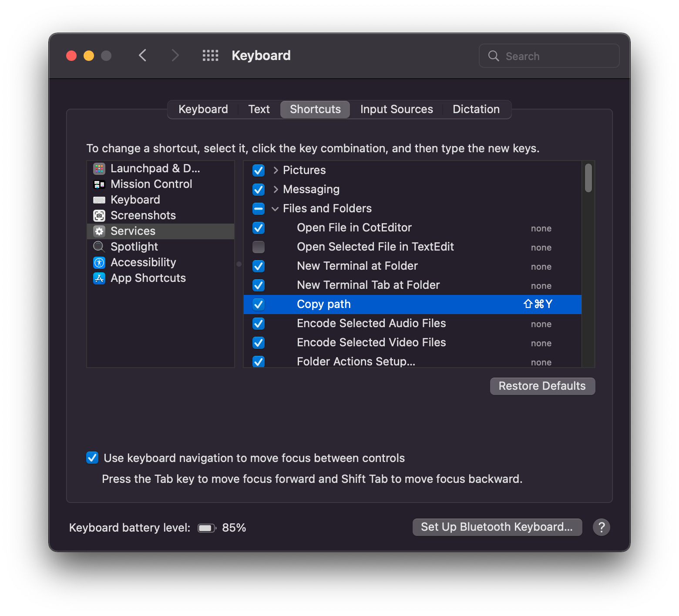Click the App Shortcuts icon
This screenshot has height=616, width=679.
(x=99, y=278)
